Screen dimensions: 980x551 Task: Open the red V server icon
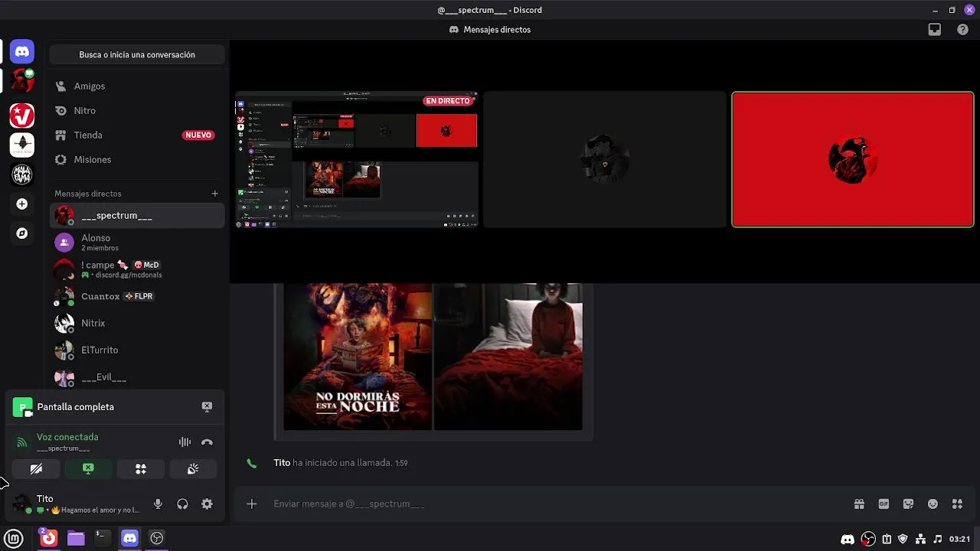[22, 116]
